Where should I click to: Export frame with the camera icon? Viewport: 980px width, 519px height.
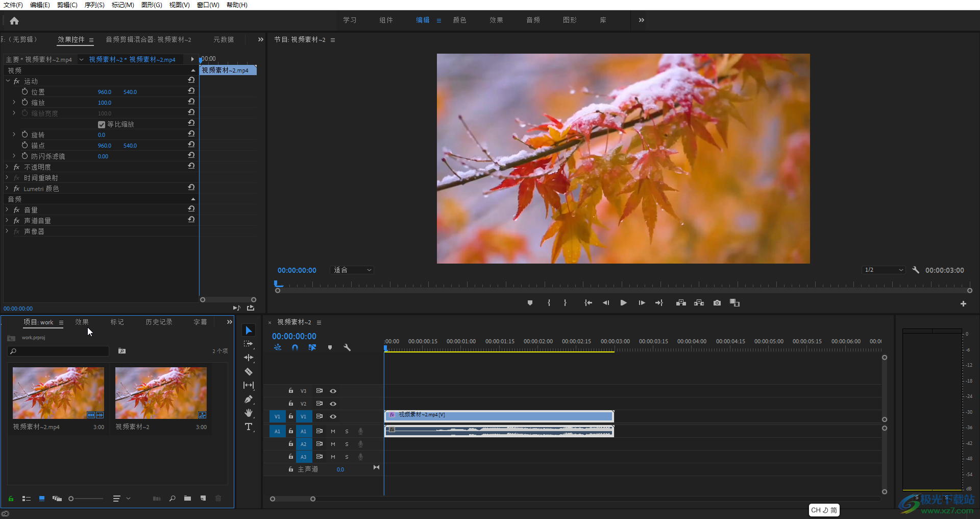717,303
